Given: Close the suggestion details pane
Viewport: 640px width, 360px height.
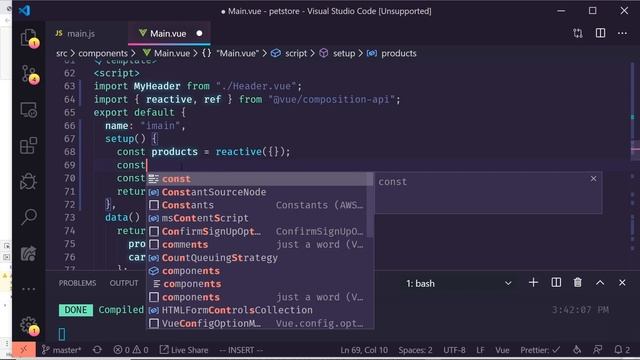Looking at the screenshot, I should [x=593, y=179].
